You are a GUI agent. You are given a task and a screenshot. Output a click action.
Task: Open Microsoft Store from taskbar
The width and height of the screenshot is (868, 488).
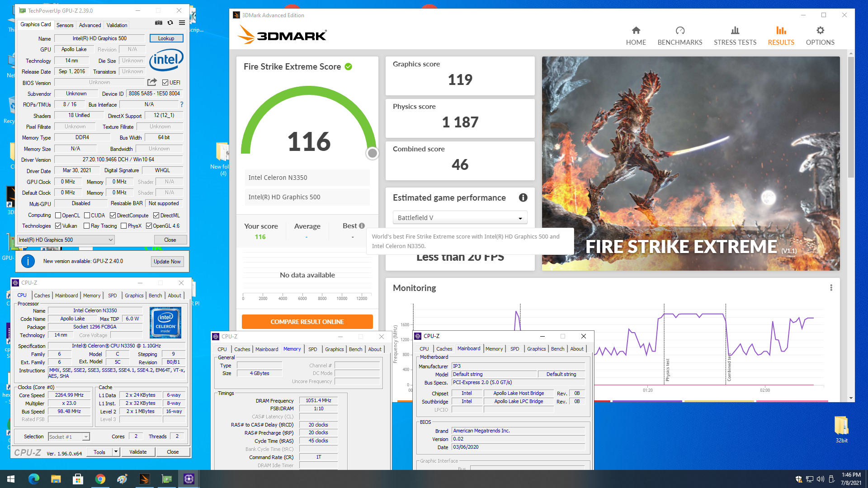[78, 479]
